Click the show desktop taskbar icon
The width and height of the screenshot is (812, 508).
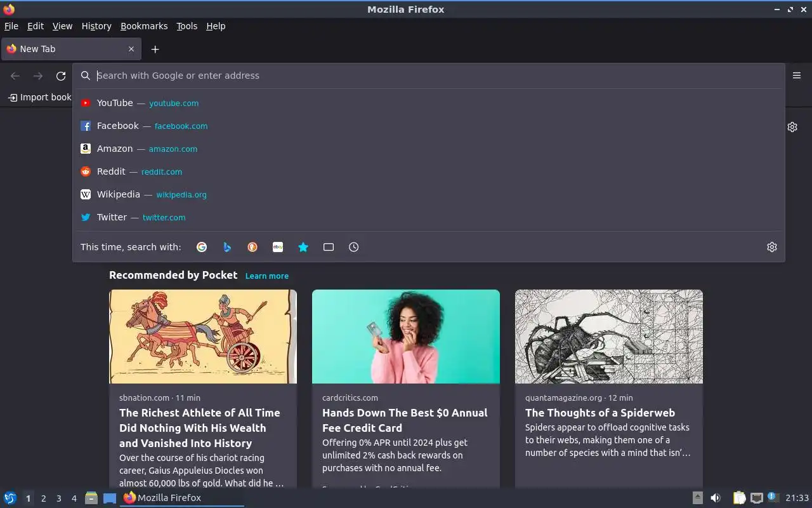[x=110, y=498]
